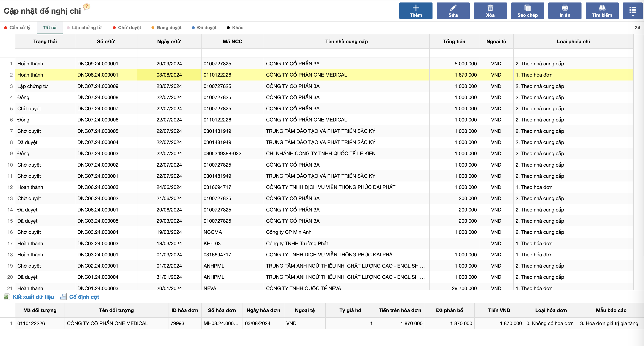Click filter field under Mã NCC
The width and height of the screenshot is (644, 346).
[x=233, y=53]
